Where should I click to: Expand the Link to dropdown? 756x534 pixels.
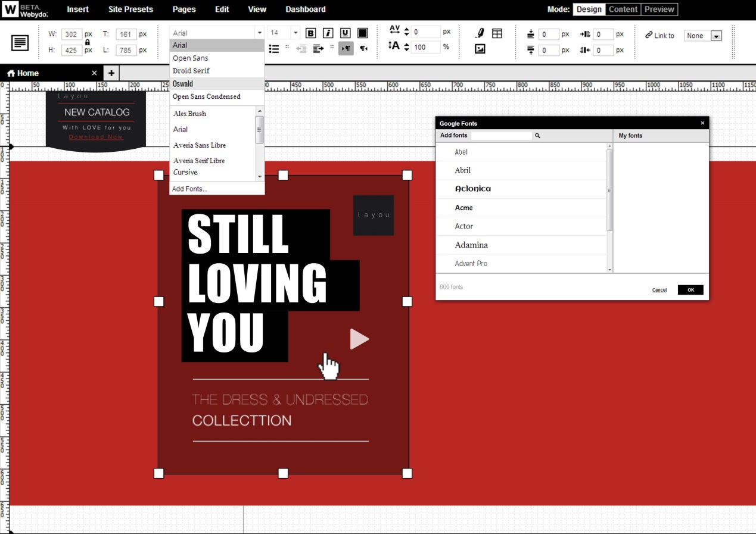pos(716,36)
